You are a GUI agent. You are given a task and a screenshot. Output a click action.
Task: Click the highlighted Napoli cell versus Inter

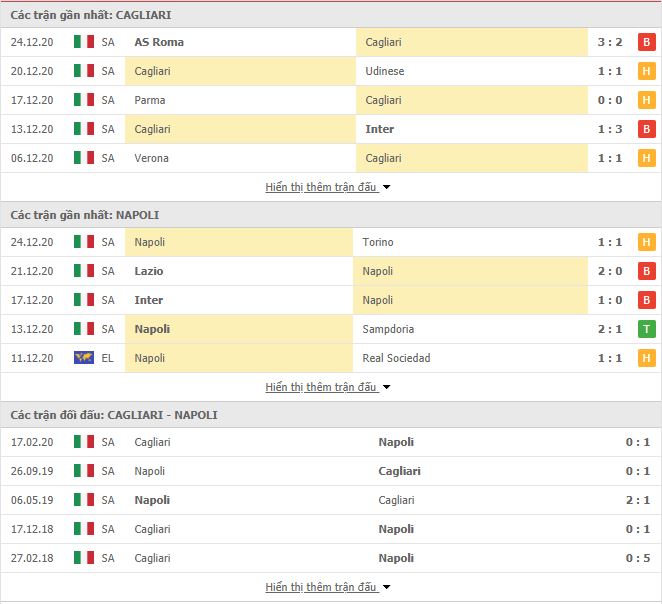pyautogui.click(x=470, y=300)
